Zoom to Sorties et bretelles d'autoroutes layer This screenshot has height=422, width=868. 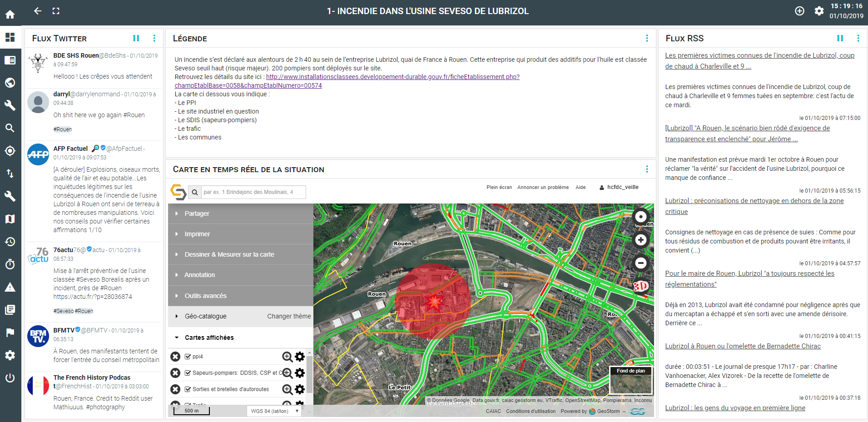287,389
